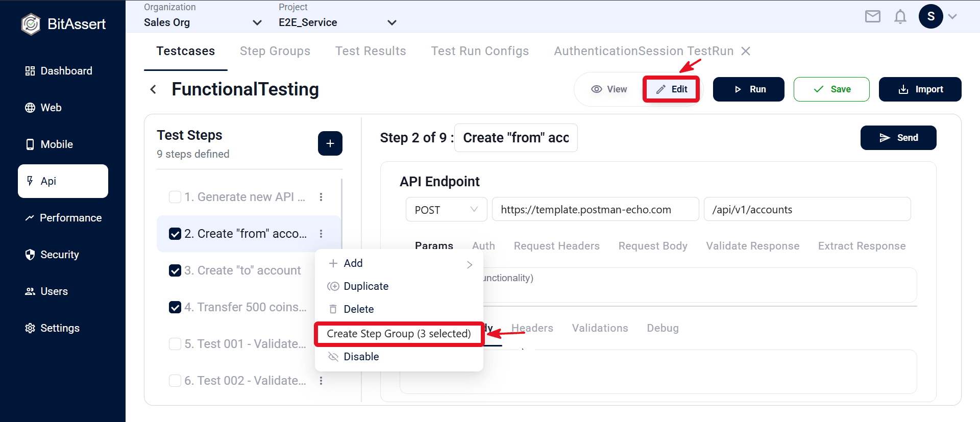Uncheck step 2 Create from account
Image resolution: width=980 pixels, height=422 pixels.
175,234
